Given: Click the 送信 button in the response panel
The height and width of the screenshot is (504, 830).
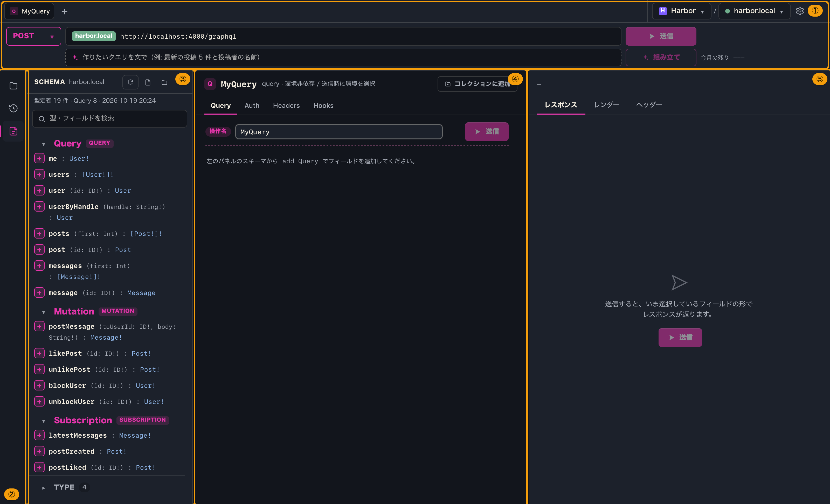Looking at the screenshot, I should [x=680, y=337].
